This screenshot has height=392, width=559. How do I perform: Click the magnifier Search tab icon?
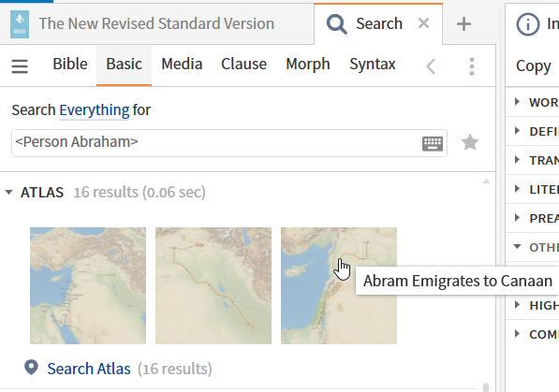336,24
